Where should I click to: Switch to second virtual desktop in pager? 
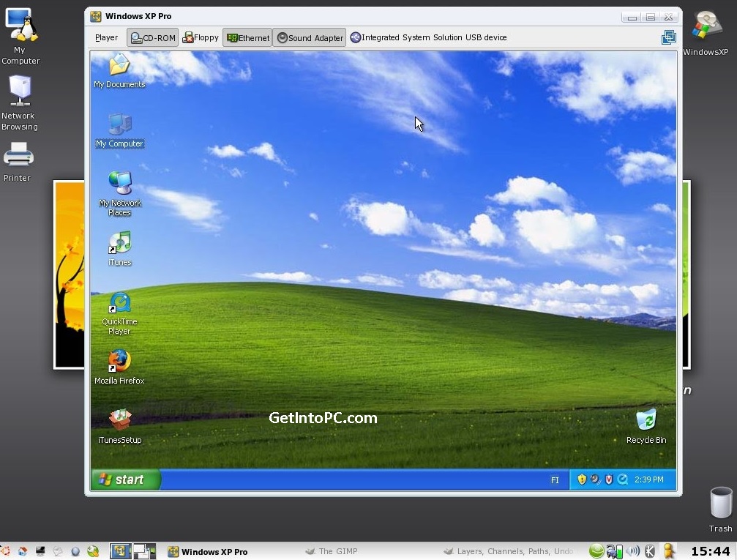pos(144,551)
